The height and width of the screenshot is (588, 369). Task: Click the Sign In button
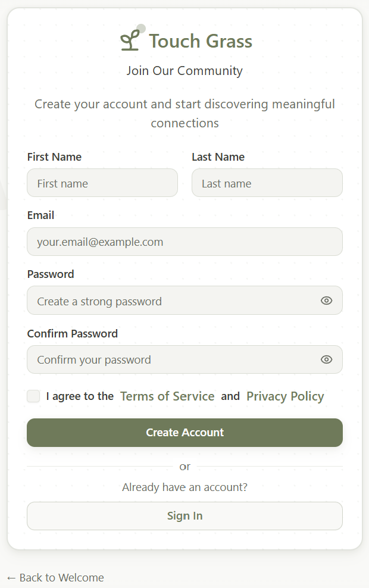tap(185, 516)
